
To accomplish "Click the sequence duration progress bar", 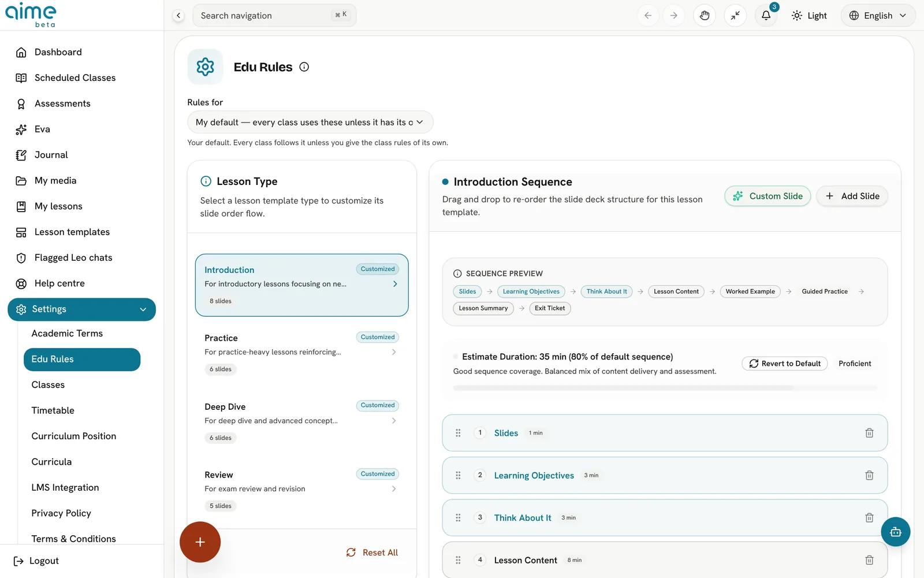I will tap(665, 388).
